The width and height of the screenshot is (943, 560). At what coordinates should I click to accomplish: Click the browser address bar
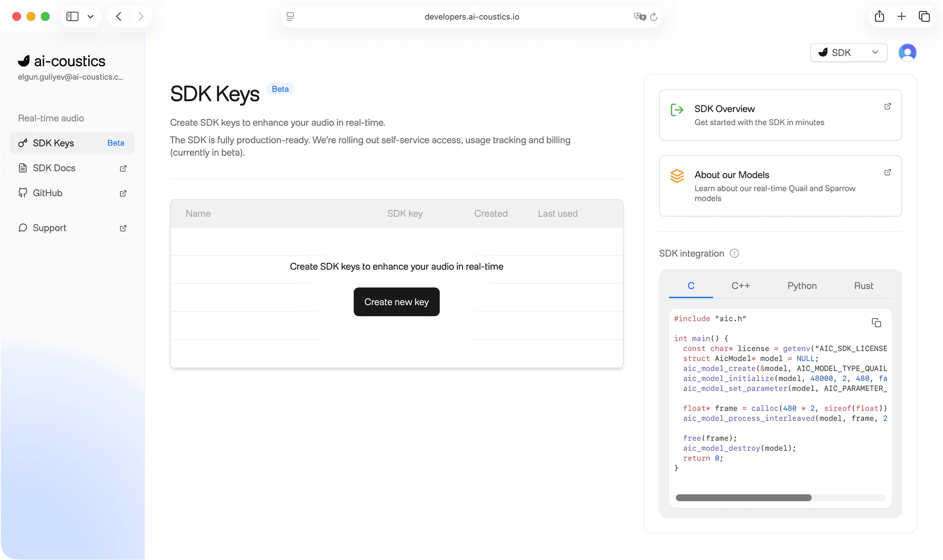[x=471, y=17]
